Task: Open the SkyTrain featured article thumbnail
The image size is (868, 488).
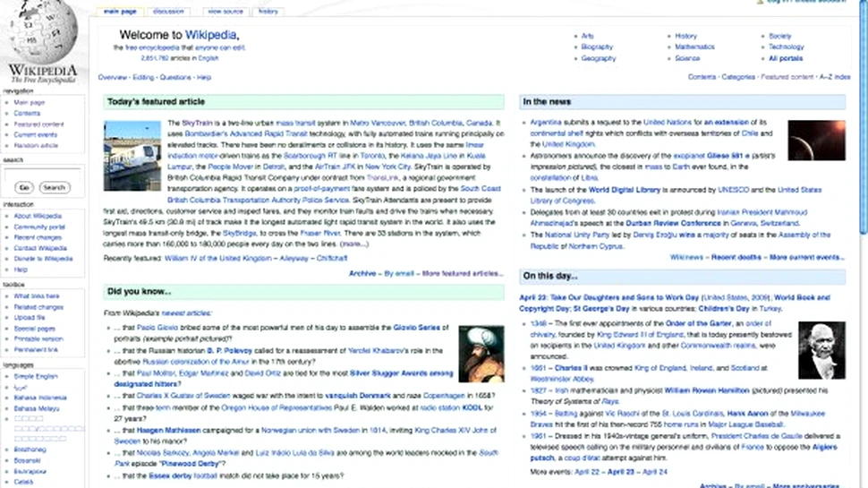Action: click(x=132, y=156)
